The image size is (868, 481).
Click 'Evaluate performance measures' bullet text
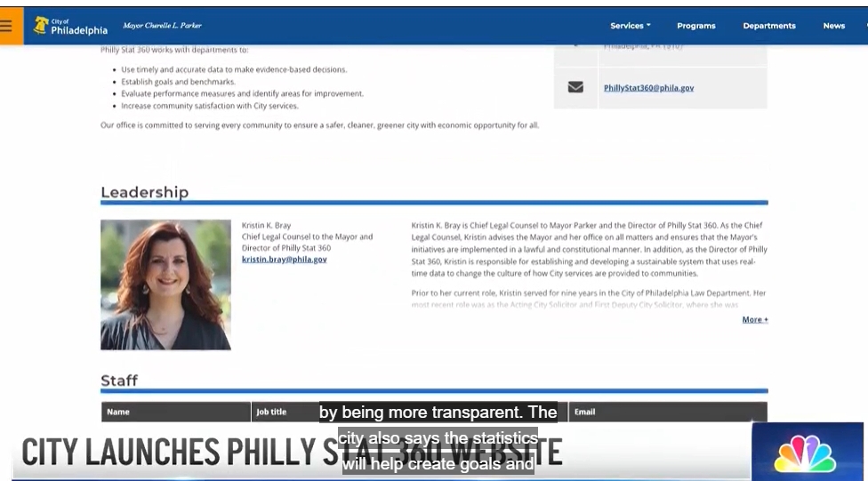tap(243, 93)
